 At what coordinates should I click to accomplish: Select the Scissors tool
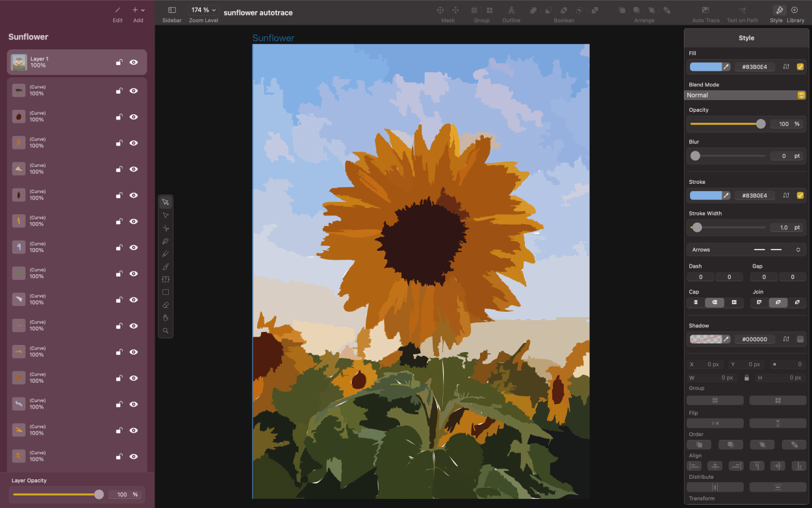[166, 228]
